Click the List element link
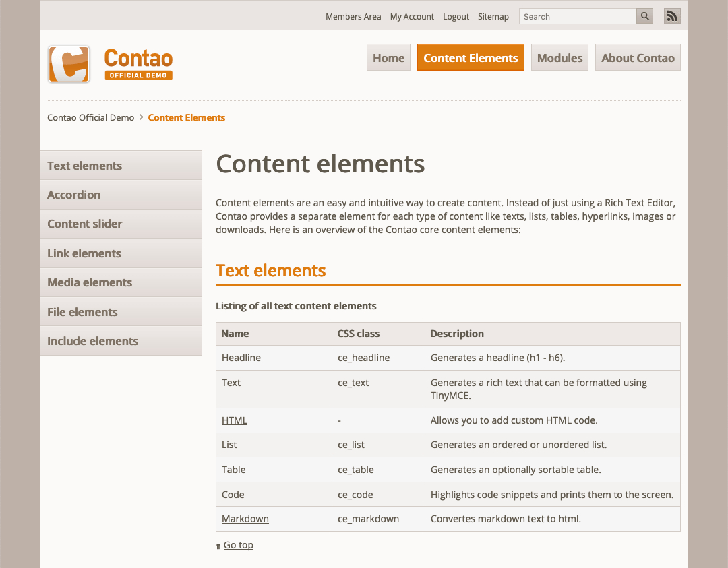This screenshot has height=568, width=728. pos(229,445)
